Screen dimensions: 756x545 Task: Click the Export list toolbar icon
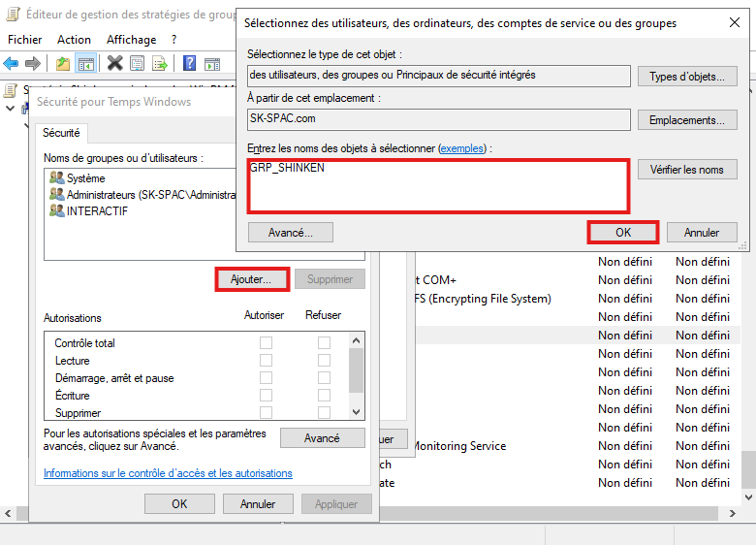(159, 63)
